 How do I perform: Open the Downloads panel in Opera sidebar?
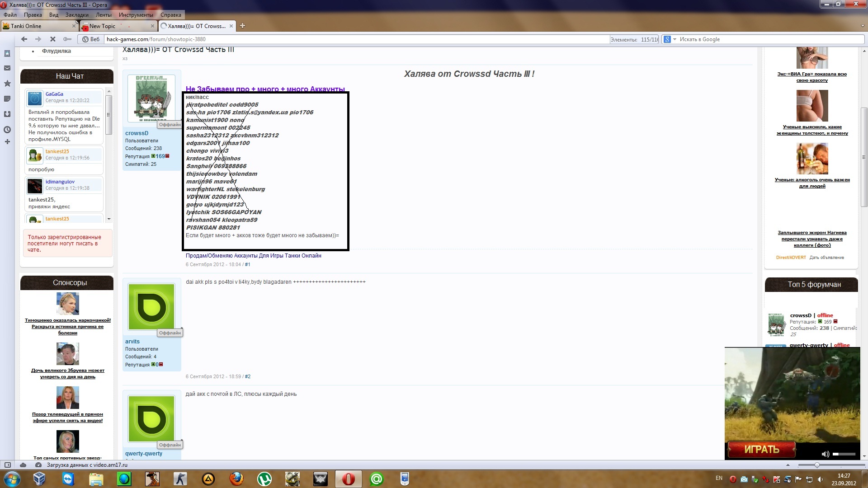pyautogui.click(x=7, y=114)
